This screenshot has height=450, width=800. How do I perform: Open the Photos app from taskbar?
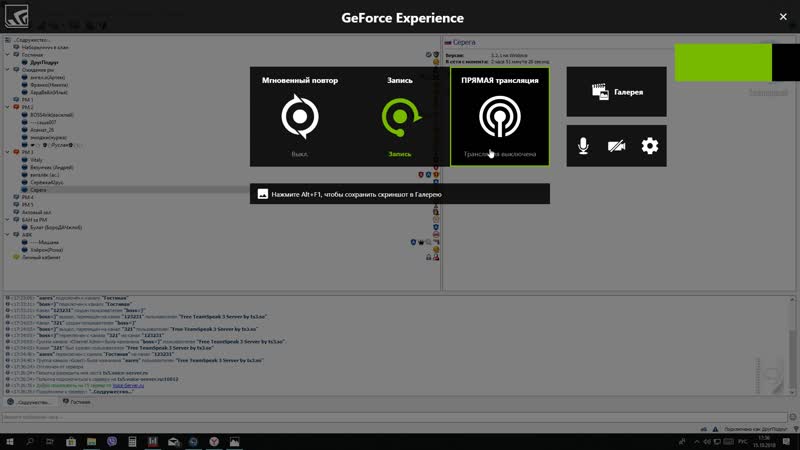click(x=234, y=441)
